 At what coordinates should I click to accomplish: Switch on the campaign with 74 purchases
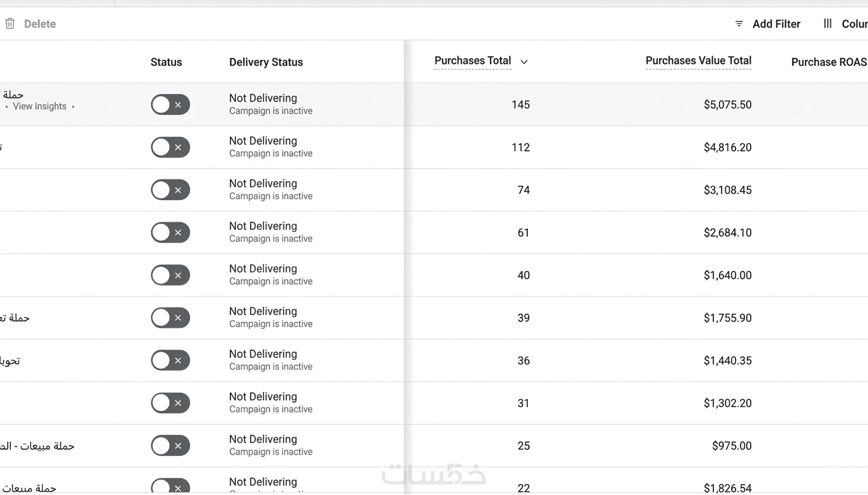170,190
